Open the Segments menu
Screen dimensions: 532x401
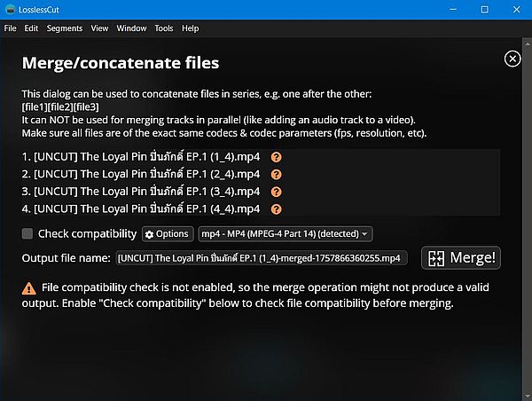[65, 28]
